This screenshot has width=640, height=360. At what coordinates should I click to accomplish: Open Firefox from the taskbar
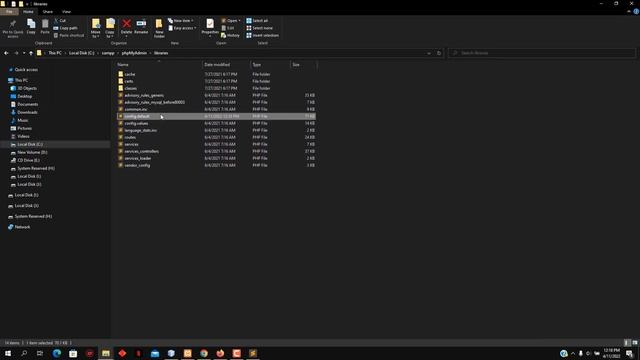click(x=220, y=353)
